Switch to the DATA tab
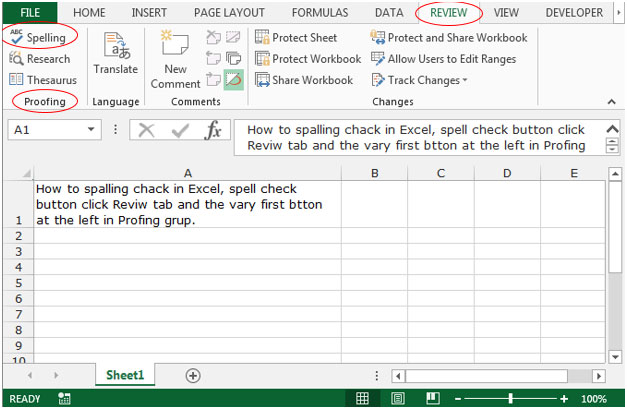 click(389, 13)
